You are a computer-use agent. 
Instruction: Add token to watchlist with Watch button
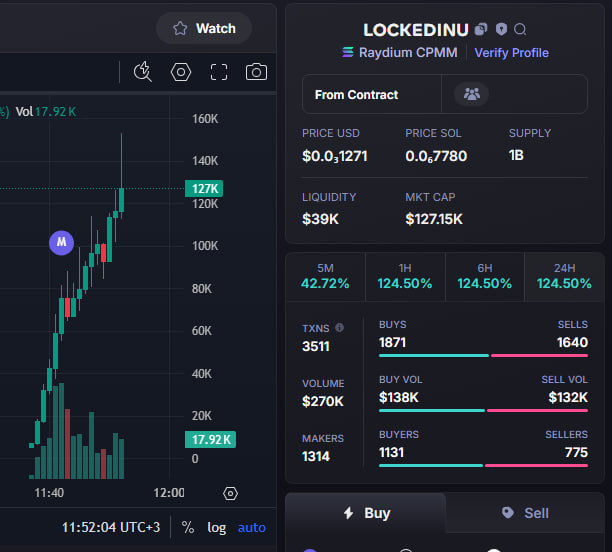click(204, 28)
